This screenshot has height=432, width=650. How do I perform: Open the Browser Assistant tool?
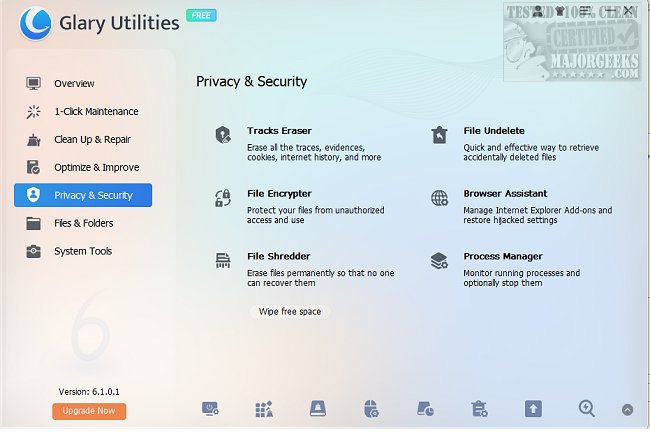(504, 193)
